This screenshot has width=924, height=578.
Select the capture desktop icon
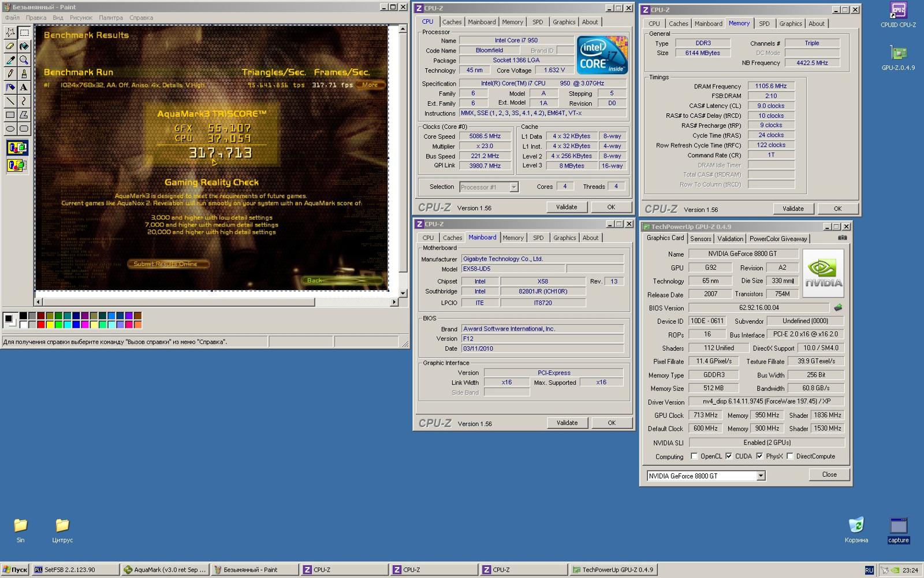(x=898, y=531)
